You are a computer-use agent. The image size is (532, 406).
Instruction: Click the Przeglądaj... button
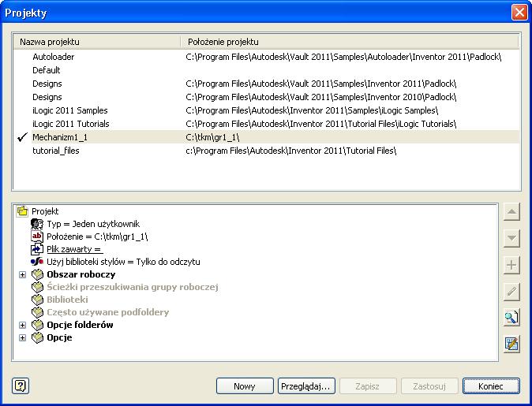point(306,386)
